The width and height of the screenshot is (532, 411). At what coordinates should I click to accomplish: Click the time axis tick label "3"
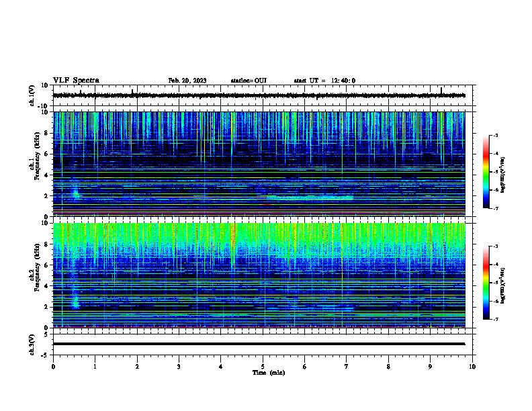179,367
